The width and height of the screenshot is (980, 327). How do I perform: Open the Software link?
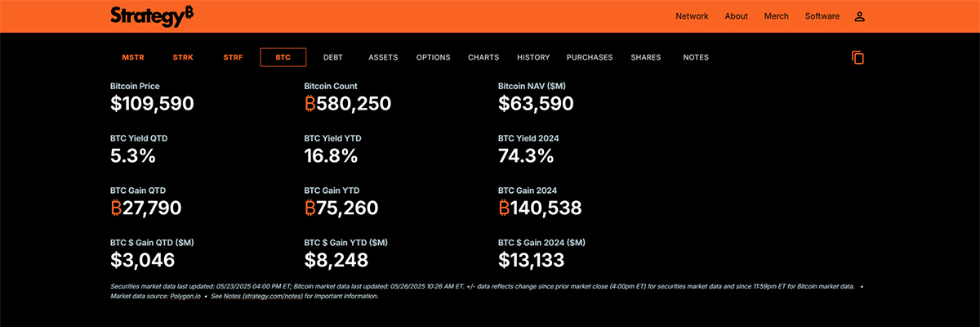pos(822,16)
